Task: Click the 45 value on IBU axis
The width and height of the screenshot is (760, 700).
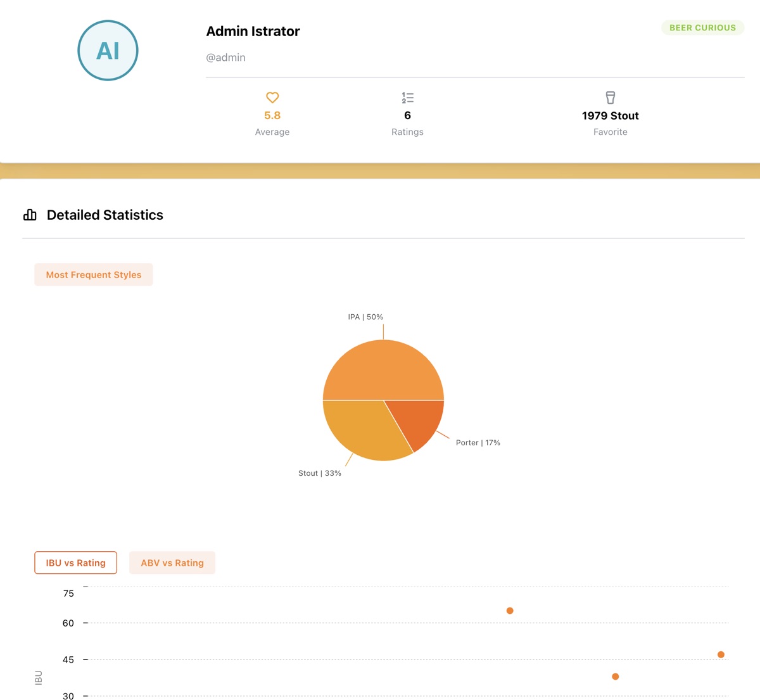Action: [68, 659]
